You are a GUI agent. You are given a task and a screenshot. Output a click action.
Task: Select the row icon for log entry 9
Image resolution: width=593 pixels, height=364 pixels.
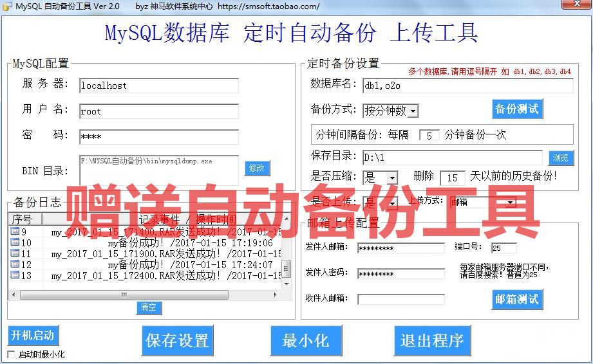[x=15, y=231]
